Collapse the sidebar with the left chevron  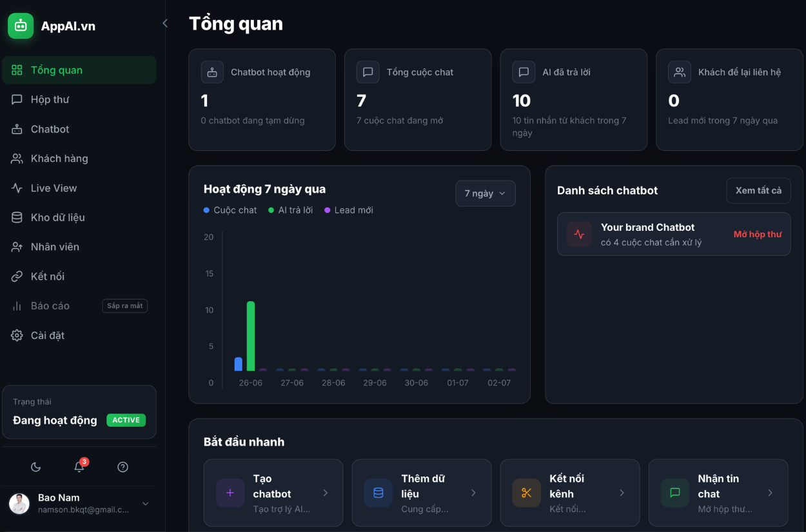[x=164, y=23]
